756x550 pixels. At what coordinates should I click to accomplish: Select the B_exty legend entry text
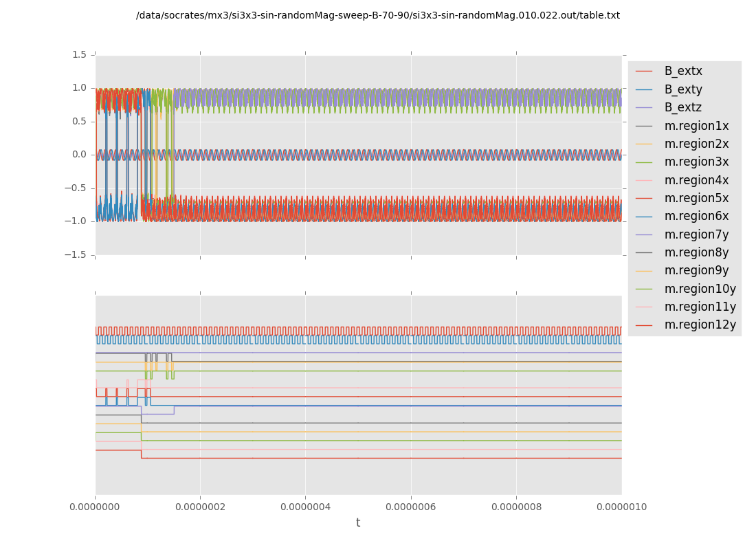[x=683, y=89]
